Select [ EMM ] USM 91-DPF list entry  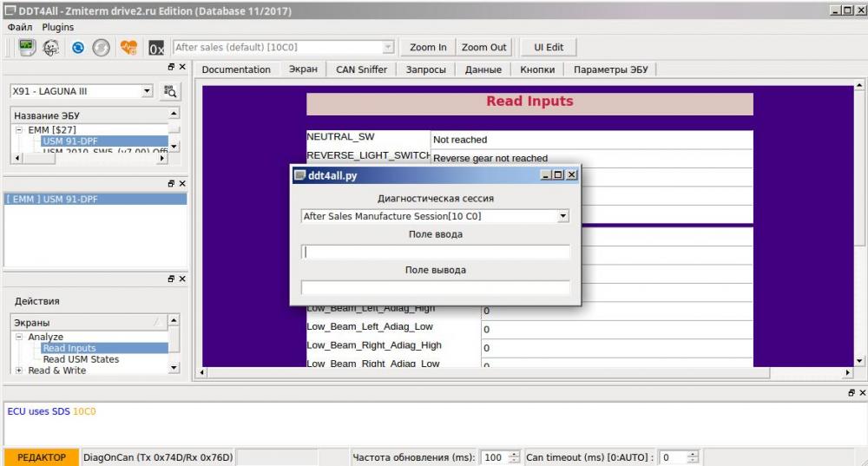pos(95,200)
